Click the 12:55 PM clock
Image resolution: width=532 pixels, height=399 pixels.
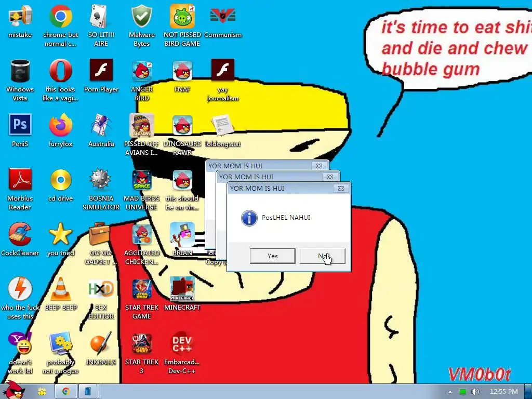click(504, 392)
